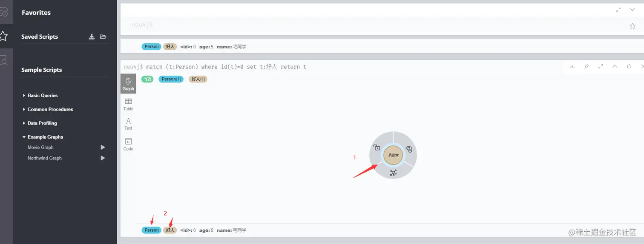Dismiss the node using the crossed eye icon
The image size is (644, 244).
[409, 149]
